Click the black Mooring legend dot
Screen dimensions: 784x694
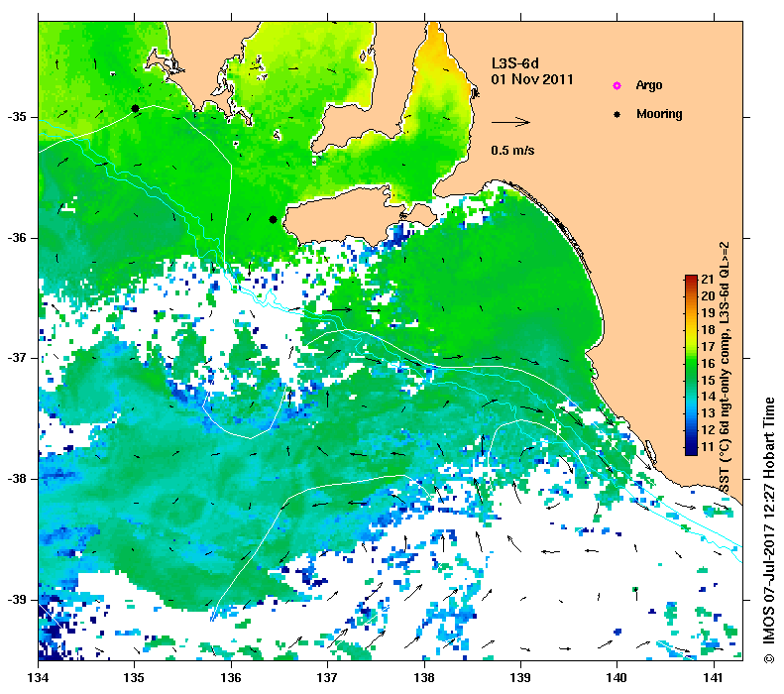(x=617, y=114)
